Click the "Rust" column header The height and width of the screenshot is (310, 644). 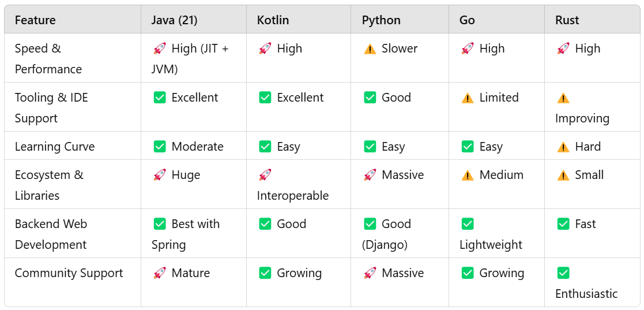567,20
